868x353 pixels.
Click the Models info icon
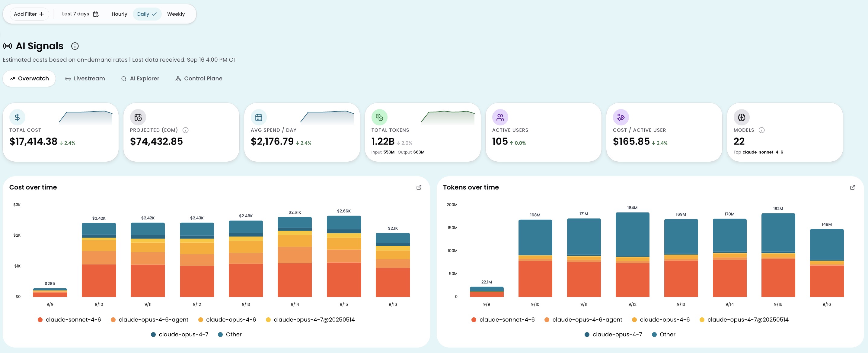click(761, 130)
